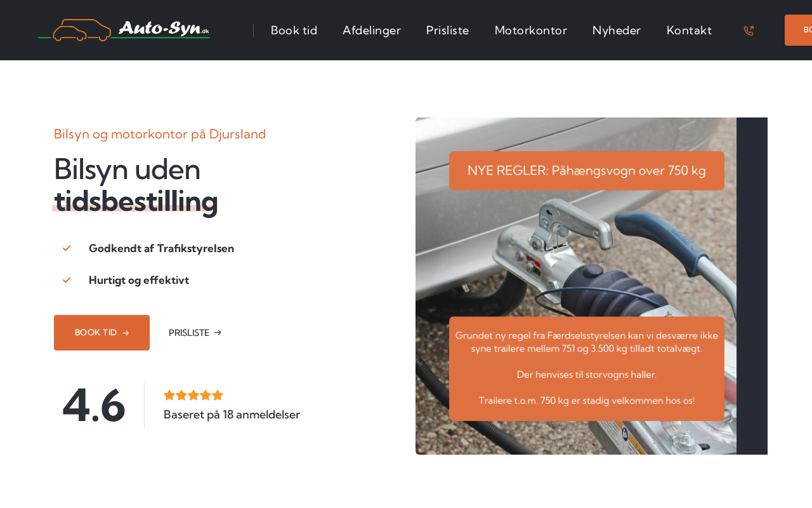Click the five-star rating icons
Viewport: 812px width, 508px height.
point(193,395)
